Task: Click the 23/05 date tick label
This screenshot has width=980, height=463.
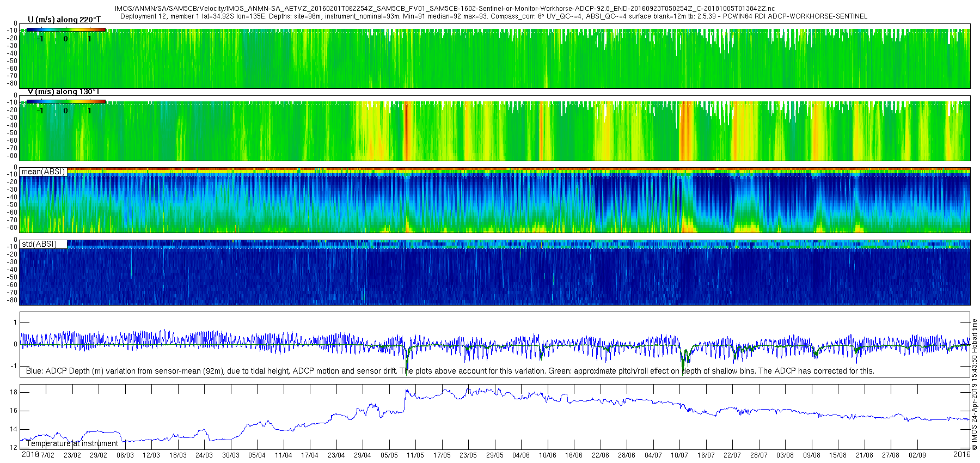Action: click(468, 455)
